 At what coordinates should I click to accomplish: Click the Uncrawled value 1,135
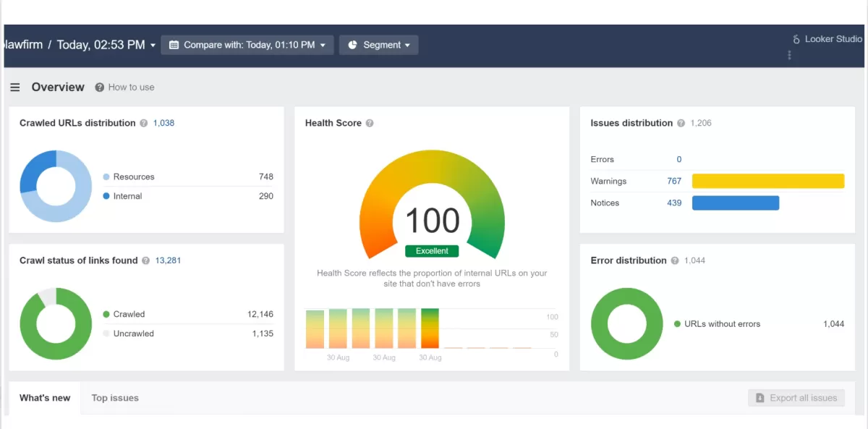pyautogui.click(x=263, y=334)
